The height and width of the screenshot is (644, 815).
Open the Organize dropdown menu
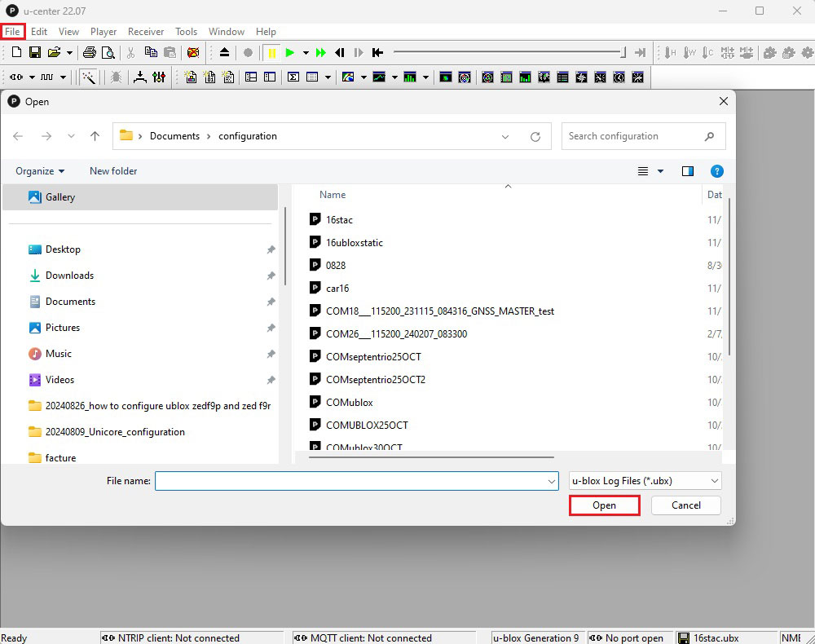(x=40, y=171)
